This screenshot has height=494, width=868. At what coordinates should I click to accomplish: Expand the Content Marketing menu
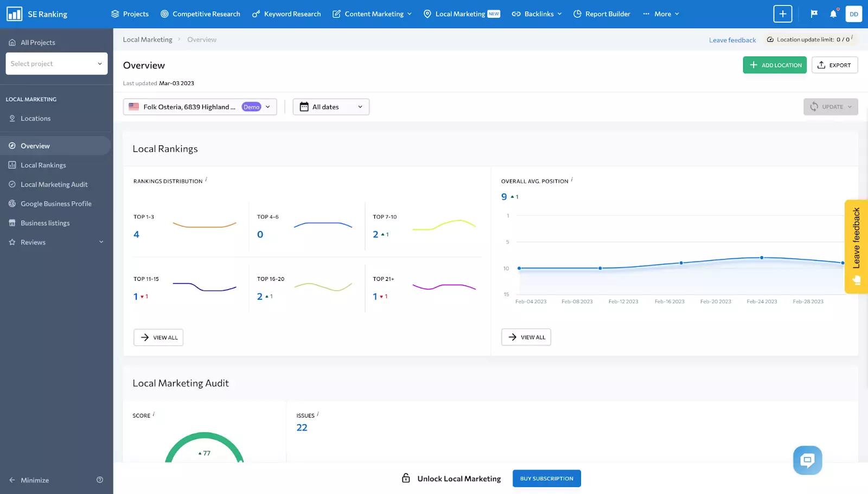(372, 14)
